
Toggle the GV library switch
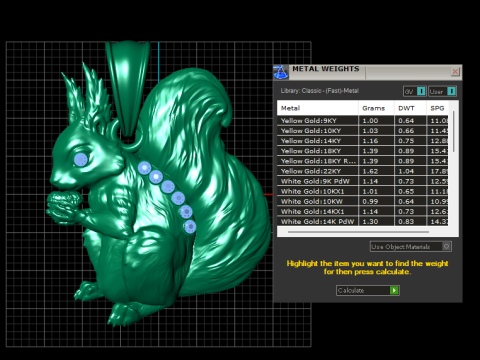[415, 91]
